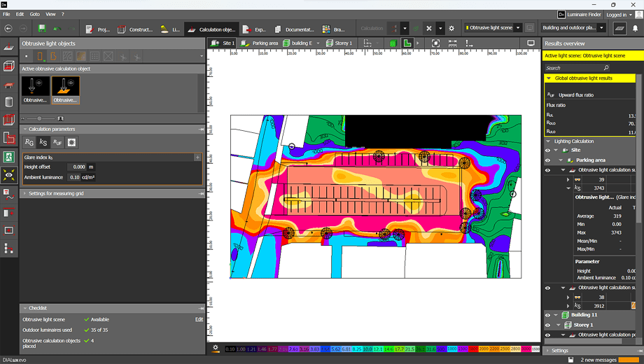Open the Goto menu
Image resolution: width=644 pixels, height=364 pixels.
(35, 14)
